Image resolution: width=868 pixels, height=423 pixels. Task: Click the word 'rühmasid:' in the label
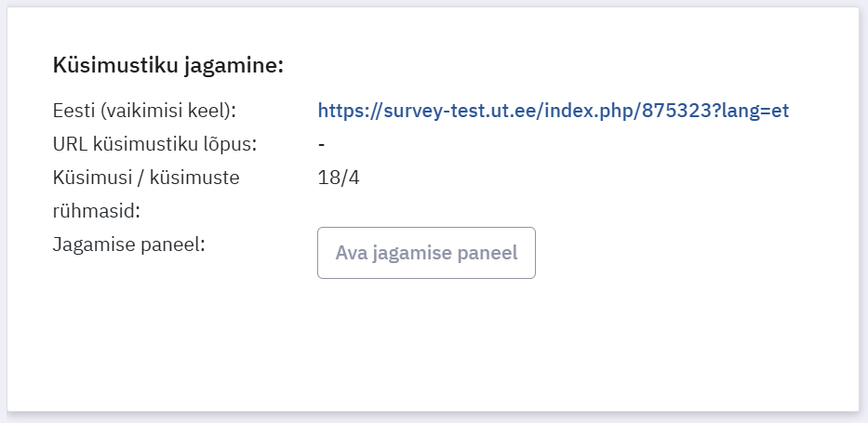click(x=97, y=211)
